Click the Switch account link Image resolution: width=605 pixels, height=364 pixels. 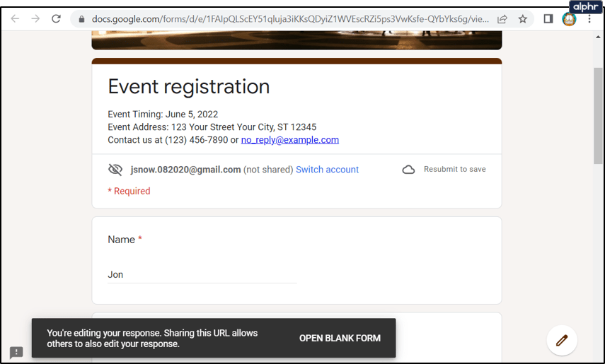coord(327,170)
